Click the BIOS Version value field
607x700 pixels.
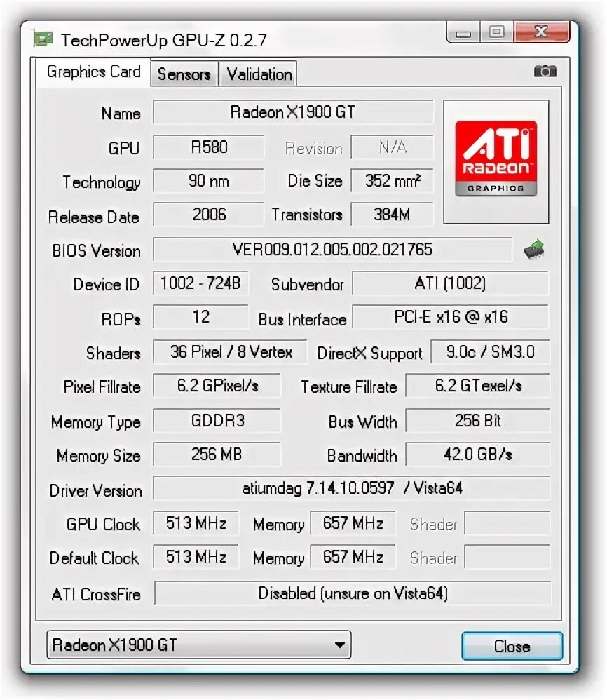pos(332,250)
